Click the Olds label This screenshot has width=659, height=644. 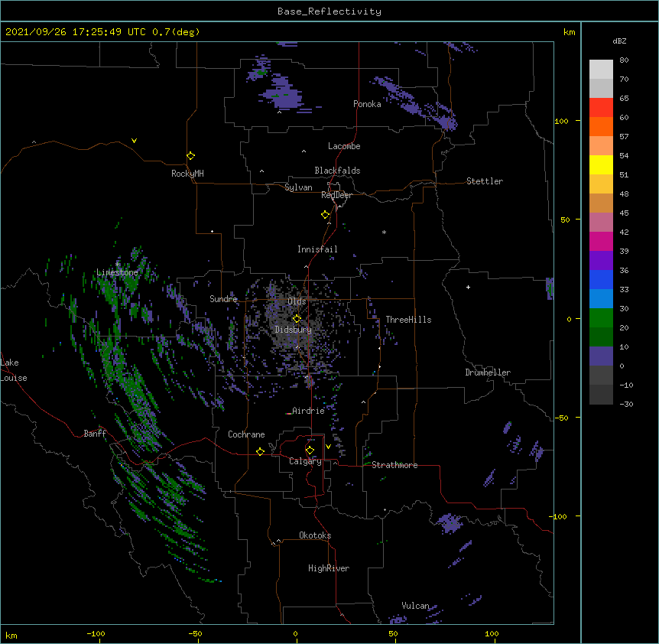point(297,301)
